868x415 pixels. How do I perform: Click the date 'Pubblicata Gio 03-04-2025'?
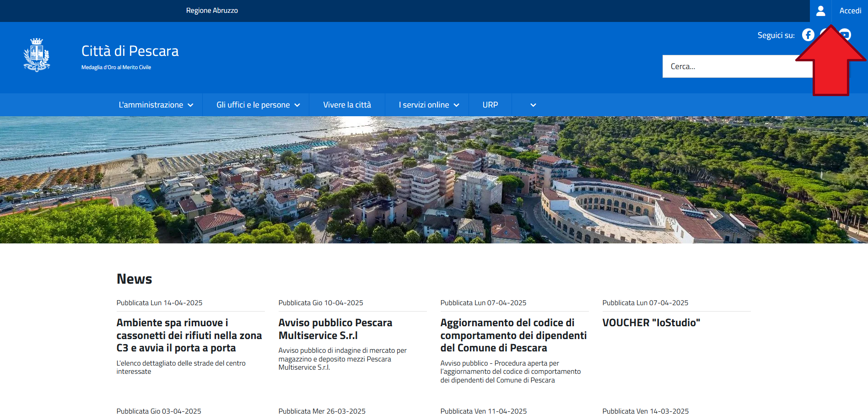(x=159, y=411)
